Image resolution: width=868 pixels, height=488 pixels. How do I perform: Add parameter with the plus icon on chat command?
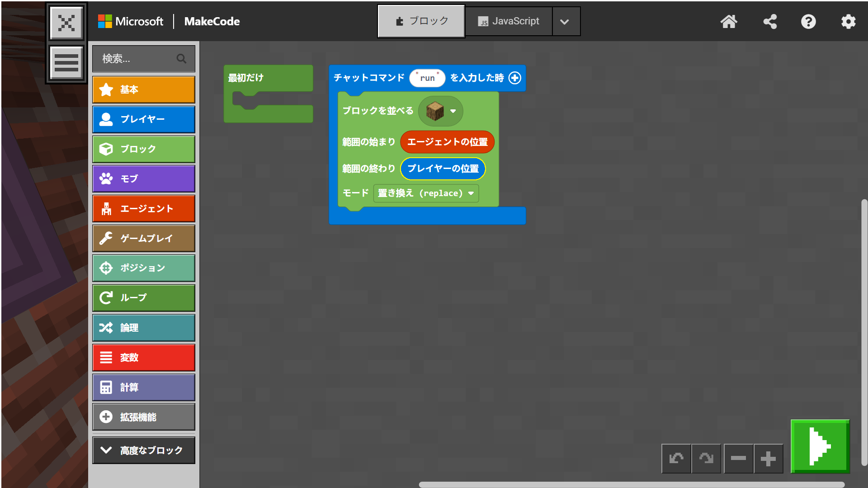514,78
